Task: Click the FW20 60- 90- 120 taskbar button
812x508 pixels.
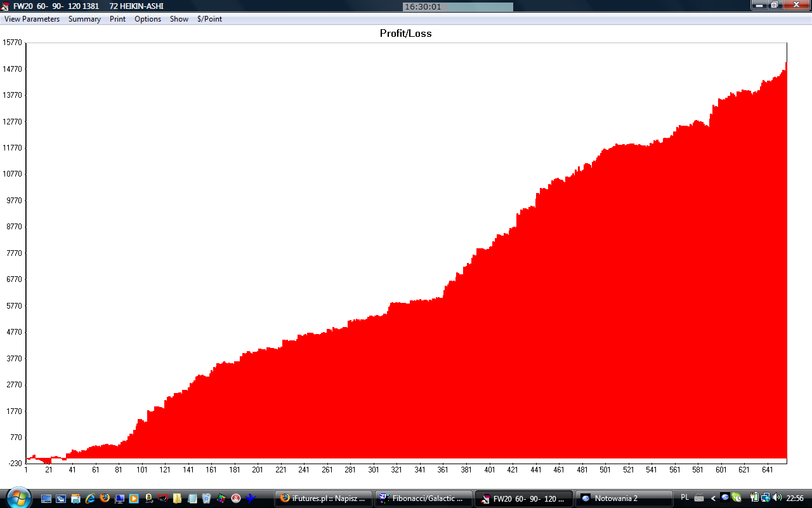Action: [x=523, y=498]
